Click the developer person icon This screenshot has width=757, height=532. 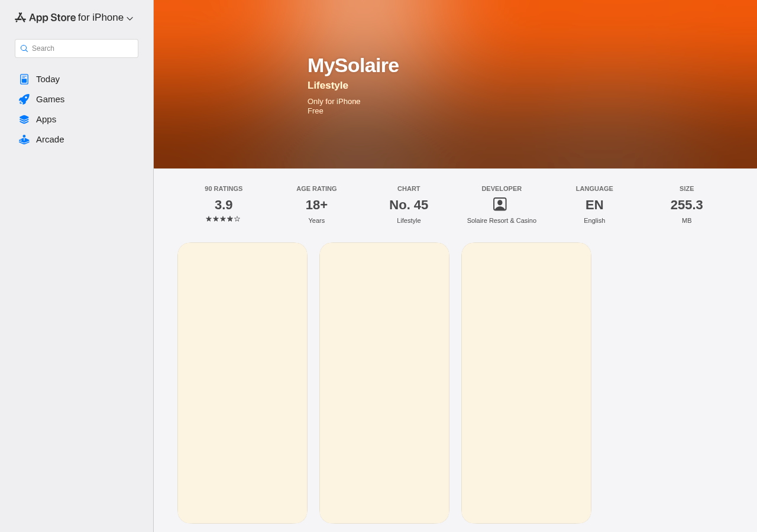pyautogui.click(x=500, y=205)
